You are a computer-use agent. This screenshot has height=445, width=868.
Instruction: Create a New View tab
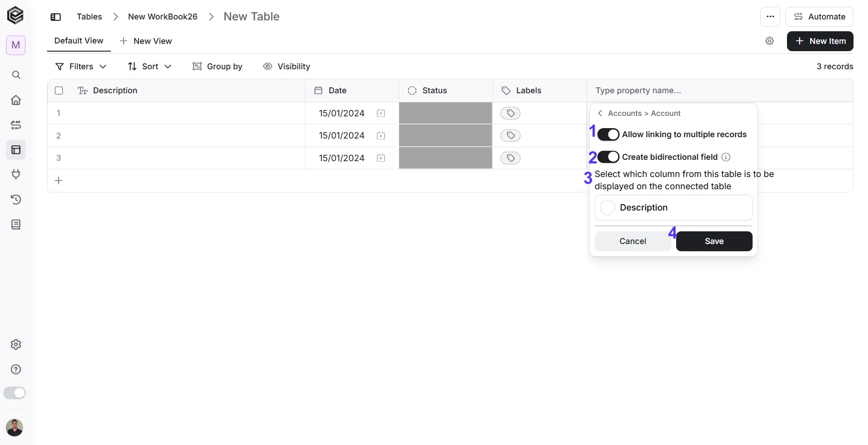click(146, 41)
